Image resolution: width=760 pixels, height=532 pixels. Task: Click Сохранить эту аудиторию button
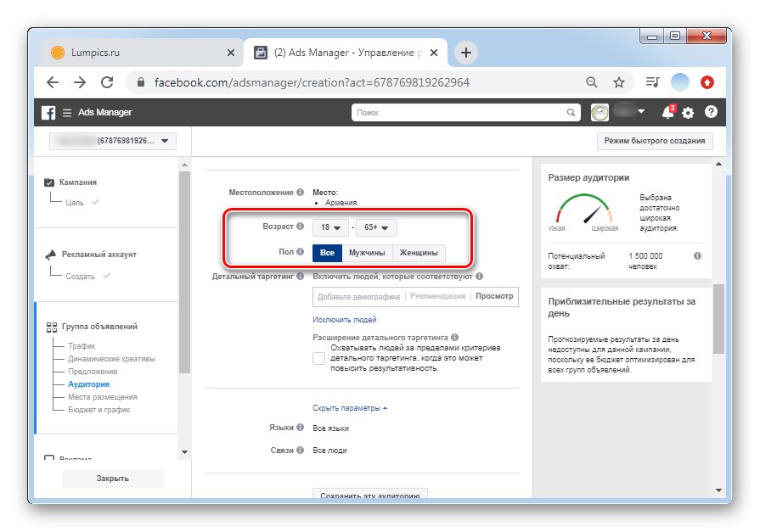tap(370, 493)
